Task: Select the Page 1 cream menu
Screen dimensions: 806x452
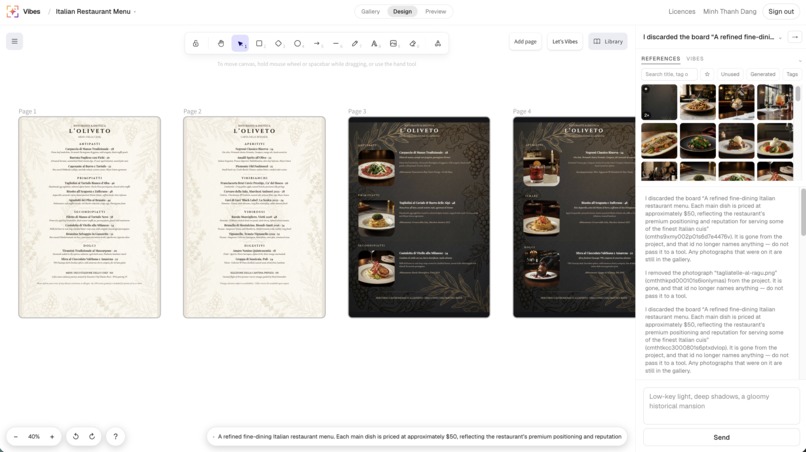Action: click(89, 217)
